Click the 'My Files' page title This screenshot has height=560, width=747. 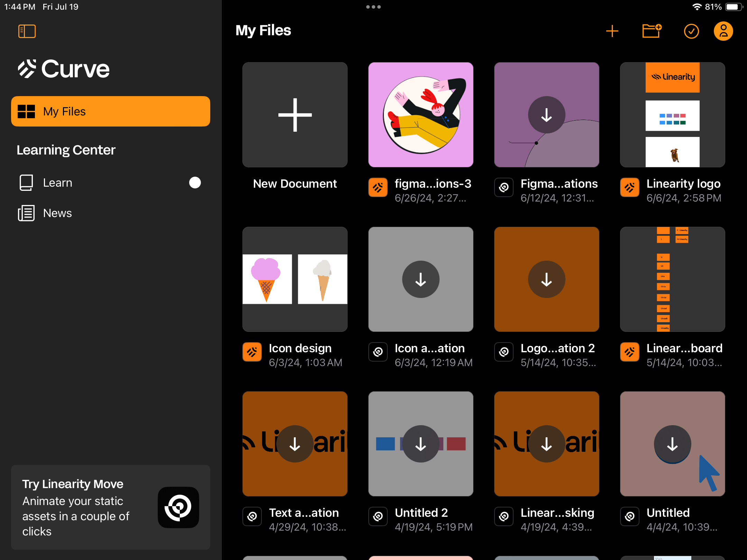pyautogui.click(x=263, y=30)
